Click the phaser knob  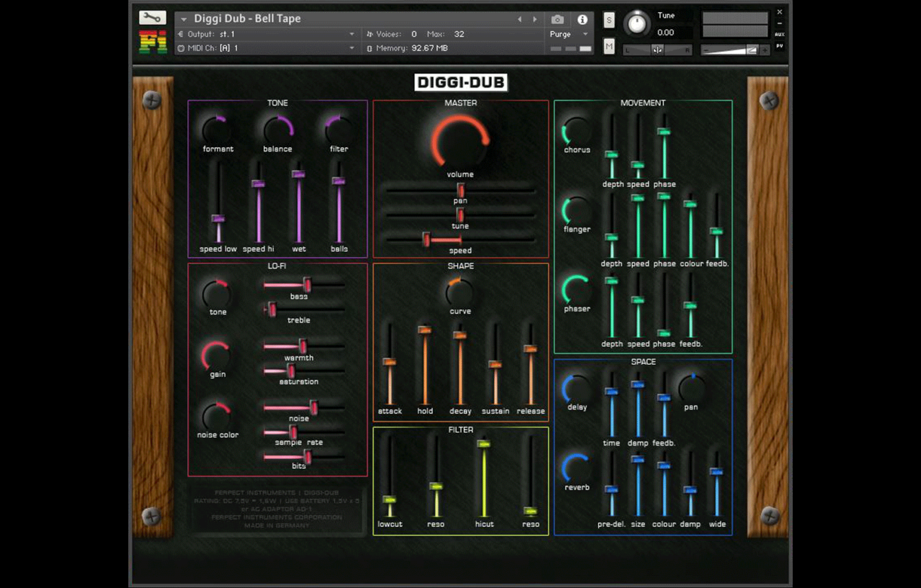tap(577, 290)
